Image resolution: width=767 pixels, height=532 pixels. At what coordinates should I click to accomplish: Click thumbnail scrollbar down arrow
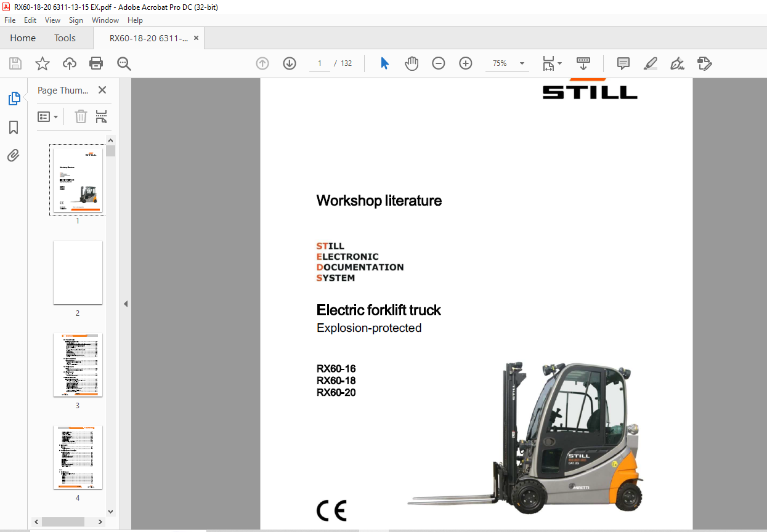pyautogui.click(x=111, y=511)
